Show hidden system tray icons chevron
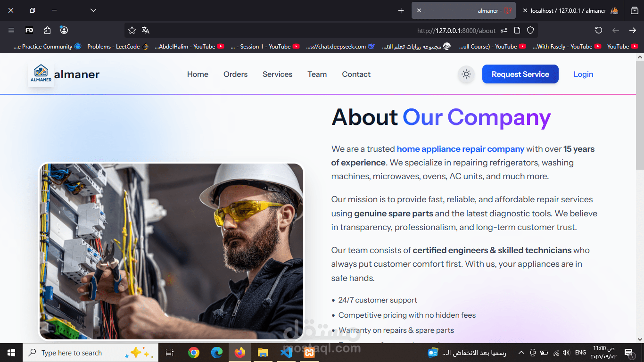This screenshot has width=644, height=362. coord(521,353)
